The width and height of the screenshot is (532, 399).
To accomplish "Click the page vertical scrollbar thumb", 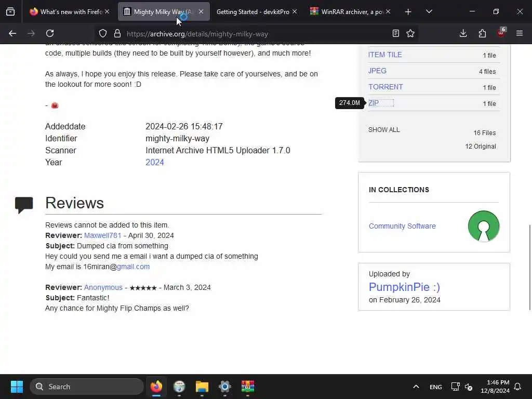I will click(x=529, y=267).
